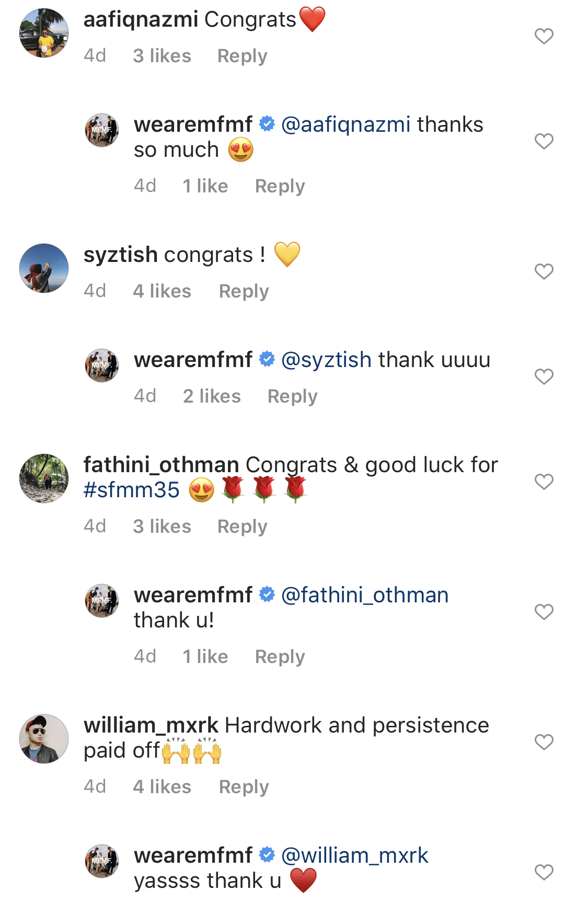Tap heart on syztish's congrats comment

tap(544, 271)
